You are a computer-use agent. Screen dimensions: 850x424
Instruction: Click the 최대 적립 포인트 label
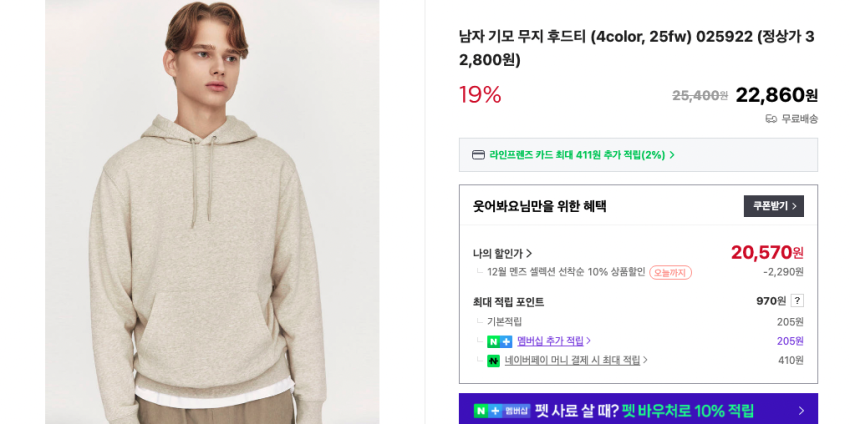pyautogui.click(x=508, y=302)
